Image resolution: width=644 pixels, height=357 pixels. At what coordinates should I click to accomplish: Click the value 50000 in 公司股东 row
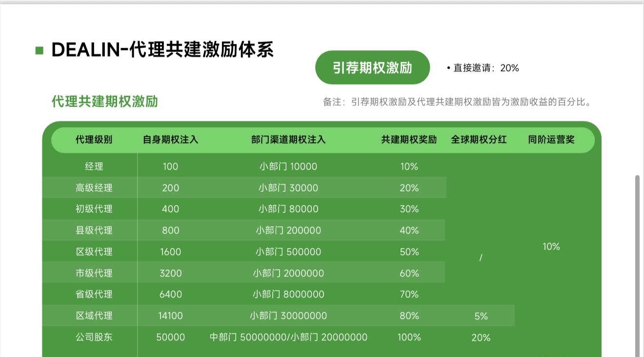coord(171,337)
